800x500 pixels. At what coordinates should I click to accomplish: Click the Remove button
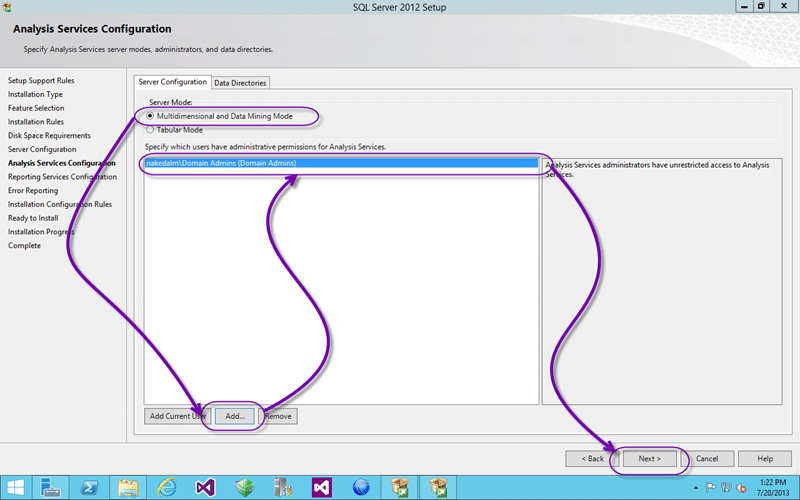coord(278,416)
